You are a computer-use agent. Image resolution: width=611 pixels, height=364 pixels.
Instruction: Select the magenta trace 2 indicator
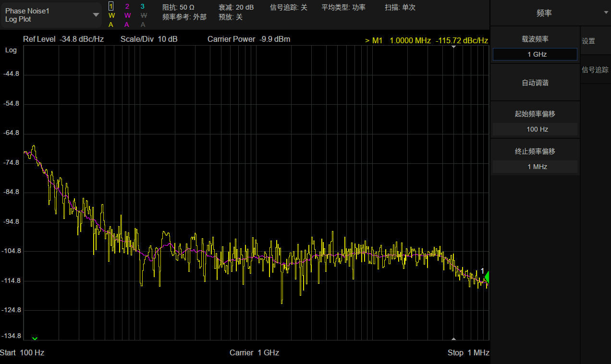coord(127,6)
